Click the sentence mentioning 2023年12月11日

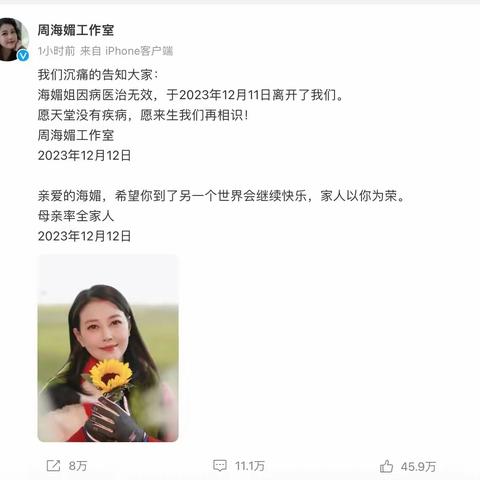pos(190,95)
